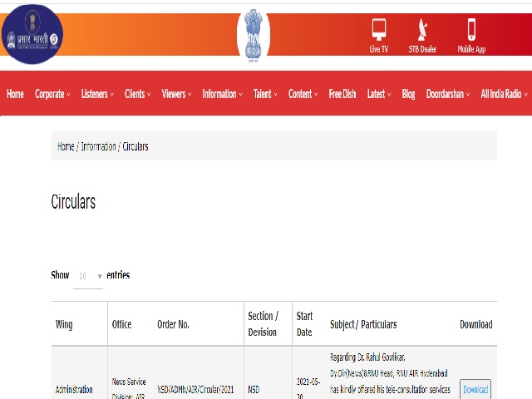532x399 pixels.
Task: Open the STB Dealer satellite icon
Action: pyautogui.click(x=422, y=37)
